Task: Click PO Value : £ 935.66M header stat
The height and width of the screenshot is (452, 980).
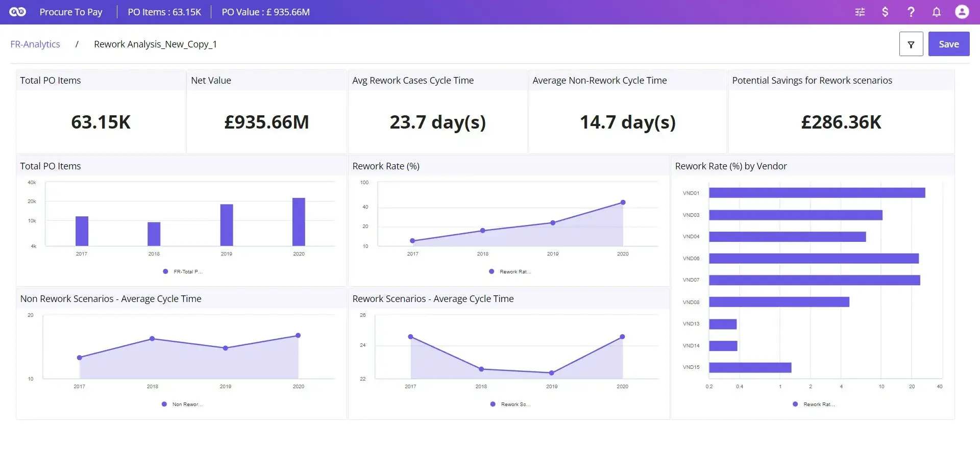Action: [265, 12]
